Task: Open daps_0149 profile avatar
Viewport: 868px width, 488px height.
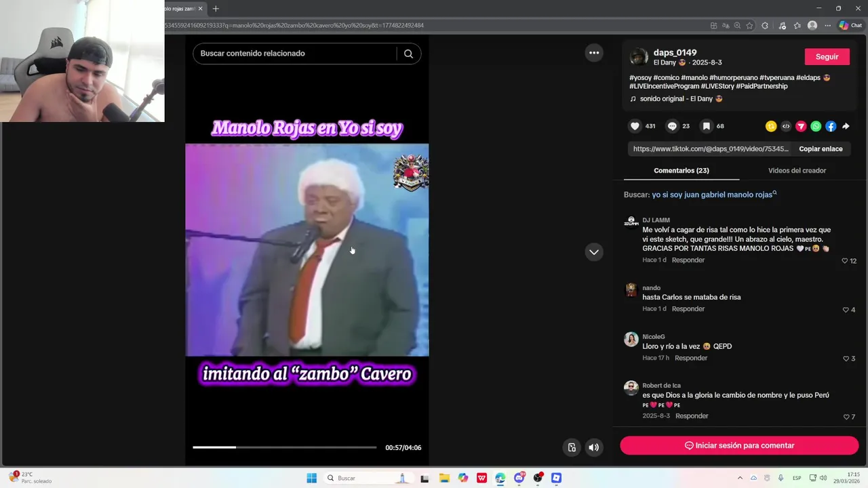Action: (638, 57)
